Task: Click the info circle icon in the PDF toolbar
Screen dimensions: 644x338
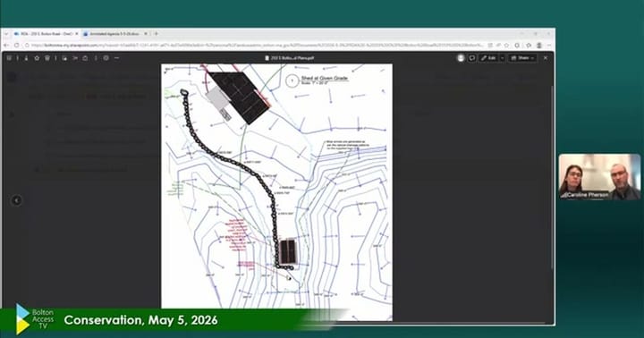Action: [x=106, y=58]
